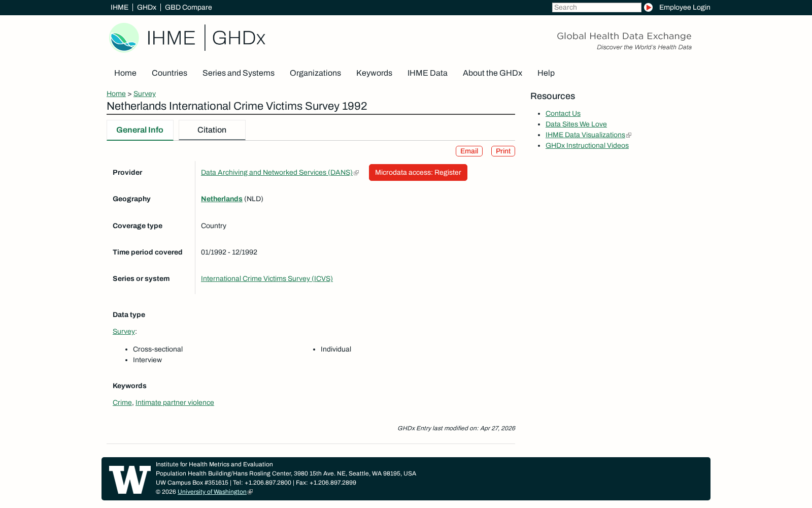Click the Resources heading
Screen dimensions: 812x508
tap(553, 96)
